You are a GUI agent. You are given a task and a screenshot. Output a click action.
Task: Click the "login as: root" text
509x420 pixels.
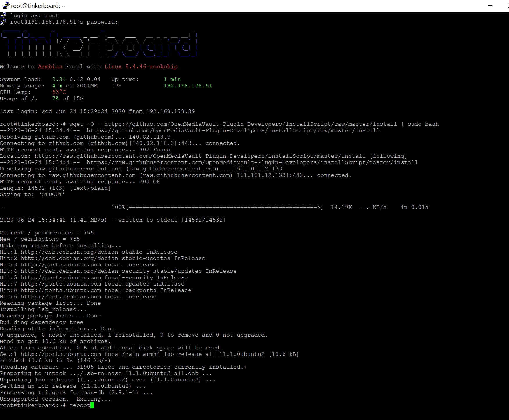35,15
